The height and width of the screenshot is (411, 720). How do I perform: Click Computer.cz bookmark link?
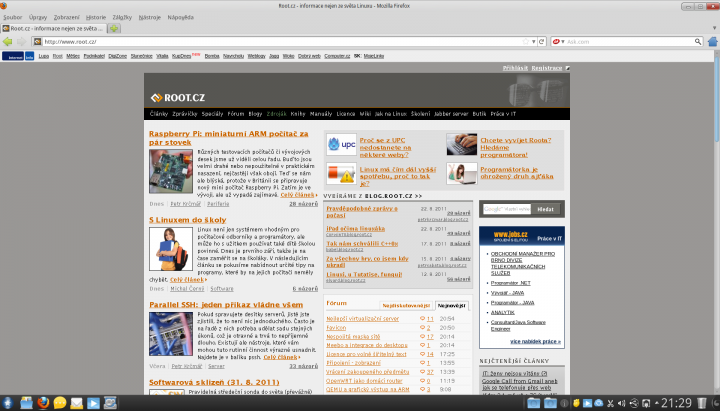pyautogui.click(x=337, y=56)
